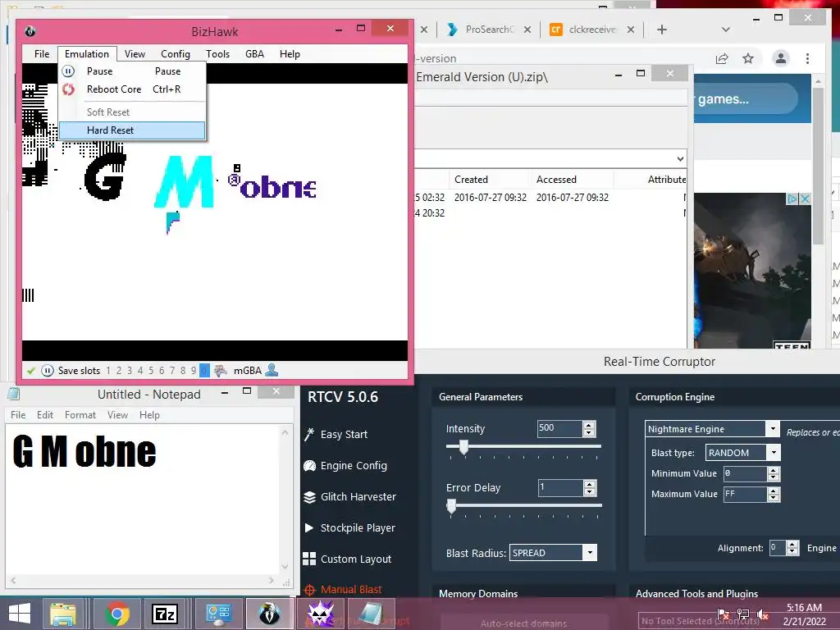
Task: Select save slot 1 in BizHawk
Action: click(x=108, y=371)
